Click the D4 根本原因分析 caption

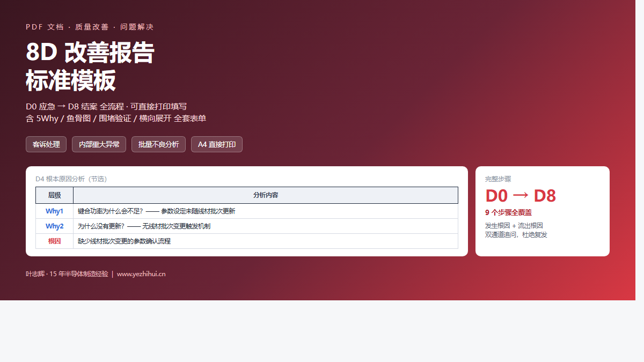pos(71,179)
